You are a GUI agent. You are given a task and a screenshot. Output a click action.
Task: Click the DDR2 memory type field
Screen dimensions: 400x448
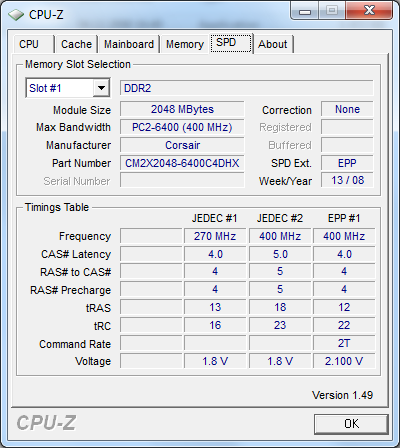pyautogui.click(x=247, y=88)
